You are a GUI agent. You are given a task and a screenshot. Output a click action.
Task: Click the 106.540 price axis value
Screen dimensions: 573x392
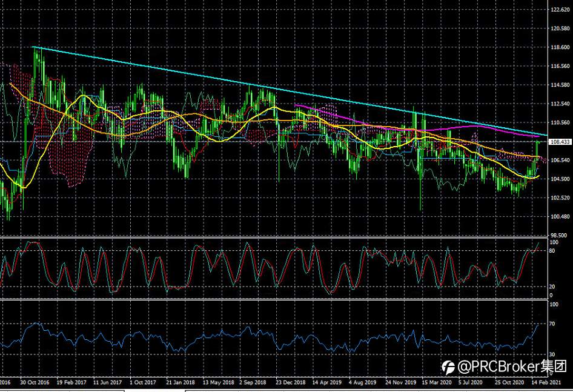560,160
